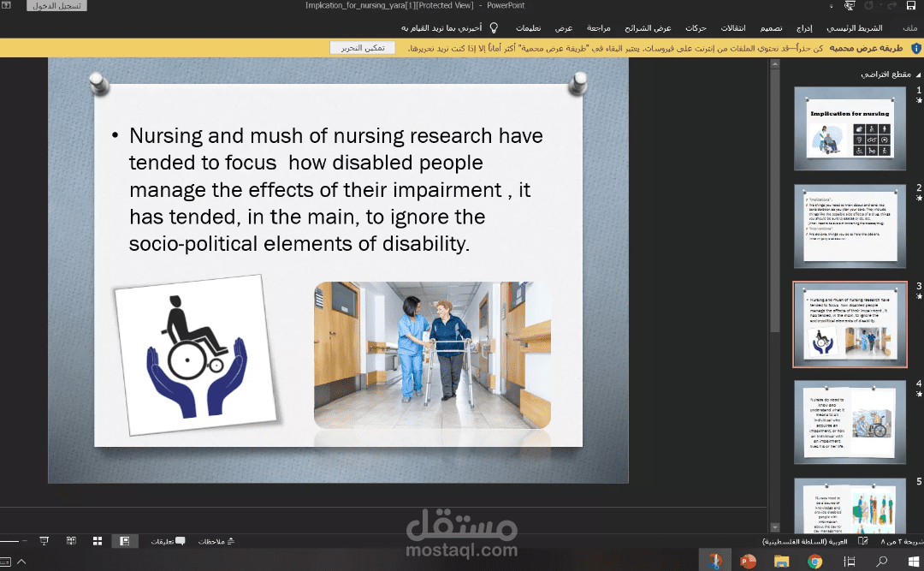Start Slide Show from status bar icon
Screen dimensions: 924x571
(x=44, y=541)
